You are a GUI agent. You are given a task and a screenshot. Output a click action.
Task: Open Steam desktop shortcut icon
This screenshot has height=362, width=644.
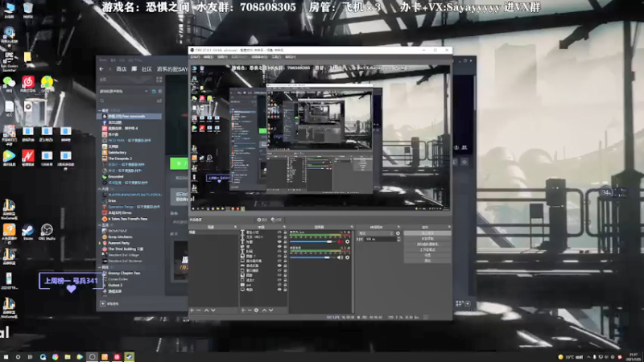pyautogui.click(x=28, y=232)
